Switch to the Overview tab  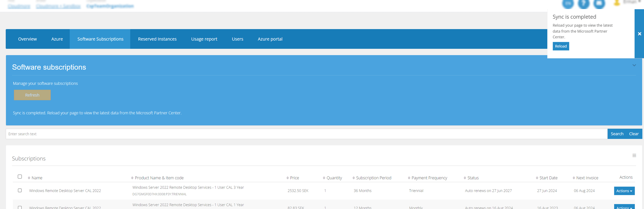pyautogui.click(x=27, y=39)
